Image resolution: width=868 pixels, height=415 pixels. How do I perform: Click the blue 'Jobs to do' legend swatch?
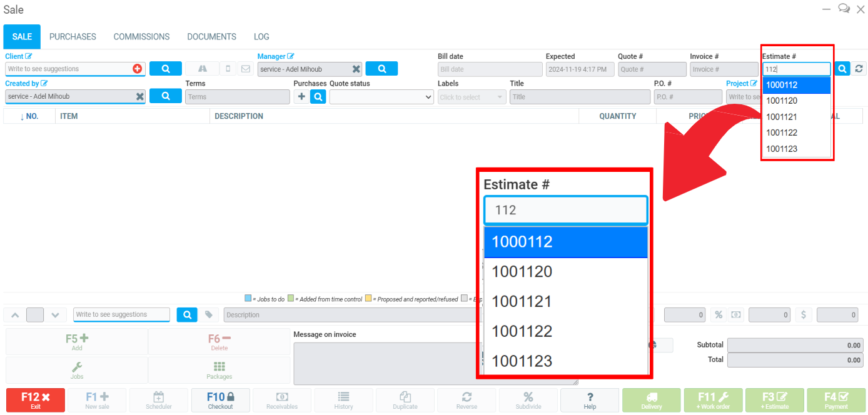point(248,299)
